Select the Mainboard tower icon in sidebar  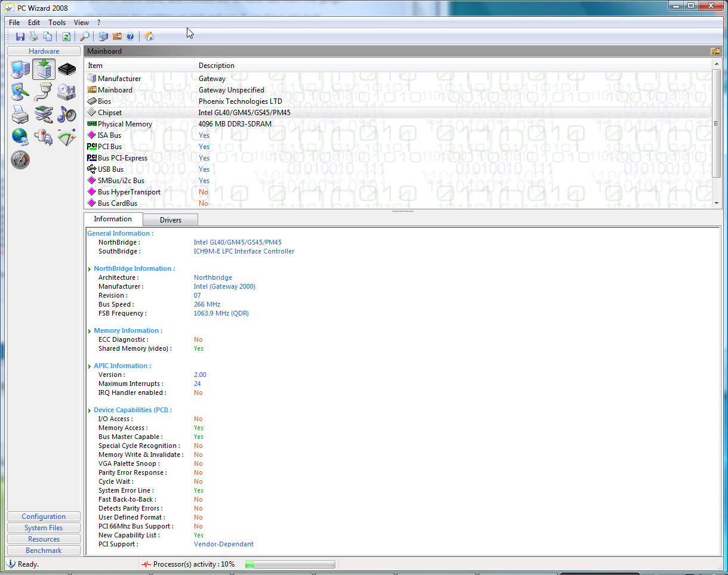[44, 69]
